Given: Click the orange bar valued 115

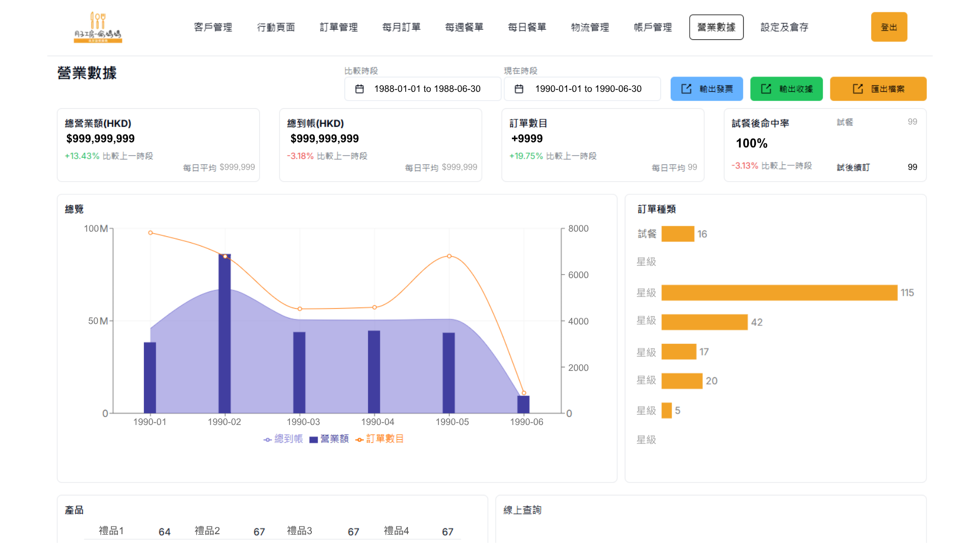Looking at the screenshot, I should click(x=779, y=293).
